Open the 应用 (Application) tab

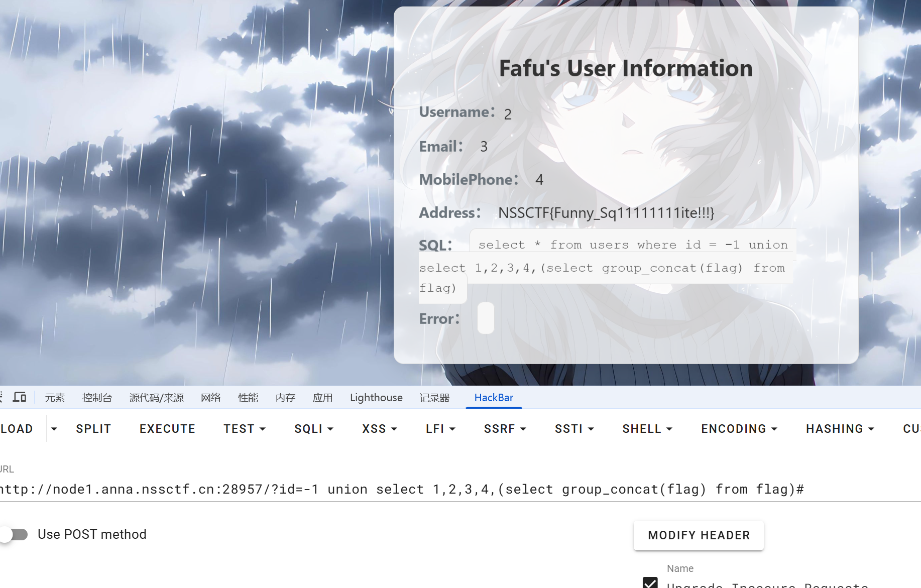coord(322,398)
